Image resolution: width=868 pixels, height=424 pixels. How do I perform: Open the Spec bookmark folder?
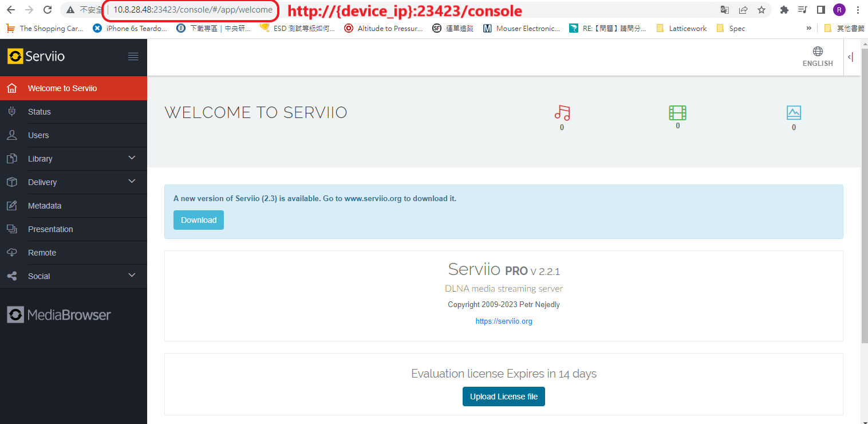click(x=731, y=28)
